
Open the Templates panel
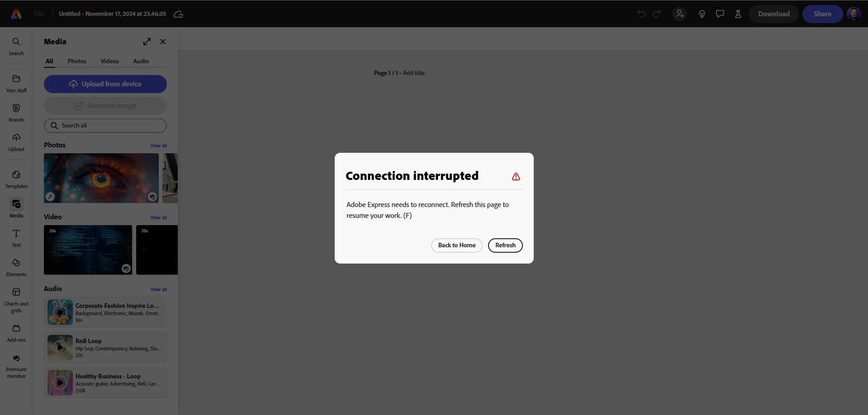[x=16, y=179]
